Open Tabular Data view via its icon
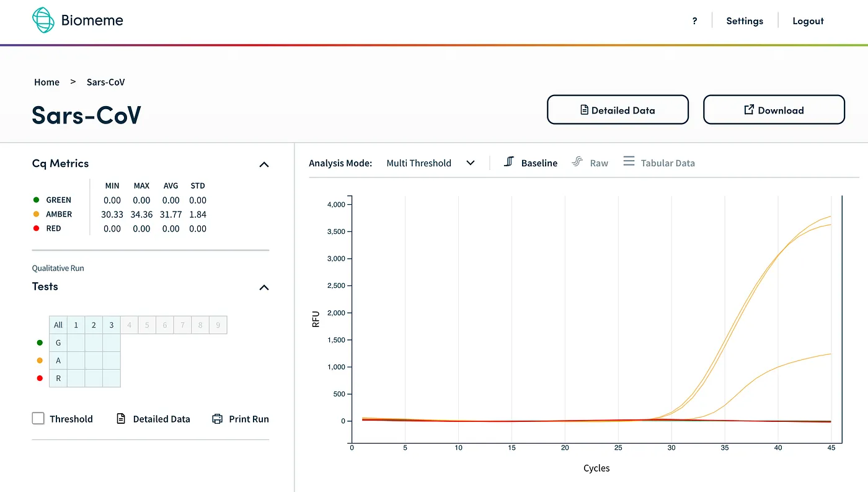868x492 pixels. [629, 161]
